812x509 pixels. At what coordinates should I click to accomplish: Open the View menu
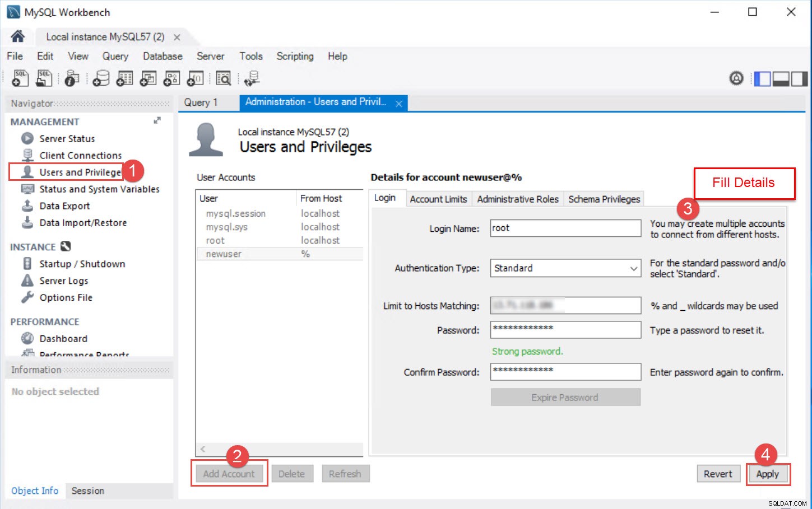(x=78, y=56)
